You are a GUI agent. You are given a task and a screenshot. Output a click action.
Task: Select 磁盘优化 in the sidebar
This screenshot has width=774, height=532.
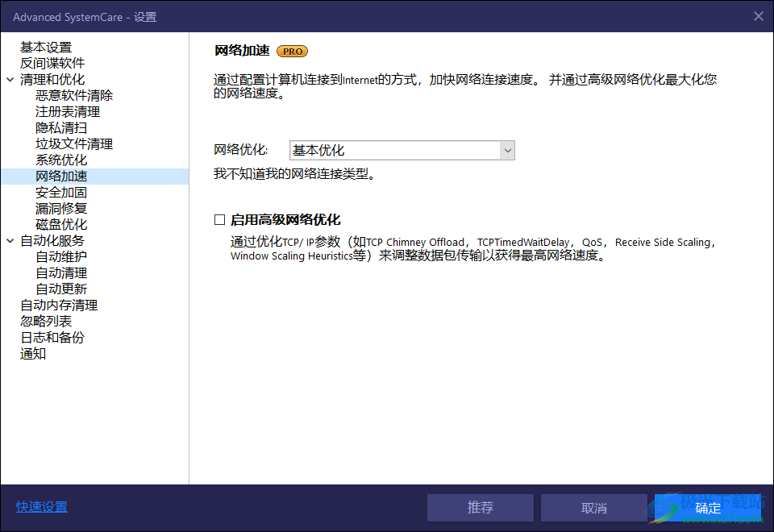pyautogui.click(x=61, y=225)
